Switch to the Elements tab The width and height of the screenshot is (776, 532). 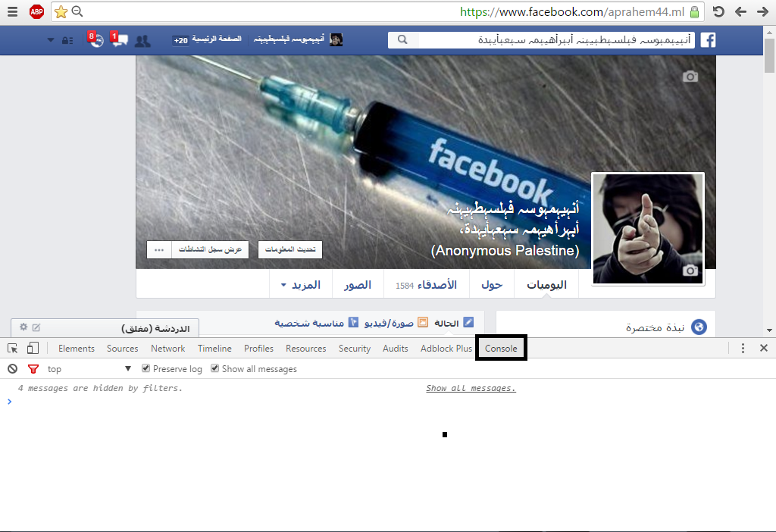coord(77,349)
